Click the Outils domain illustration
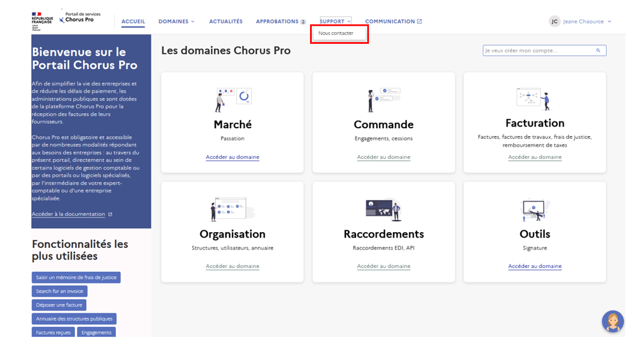This screenshot has height=346, width=644. click(534, 209)
